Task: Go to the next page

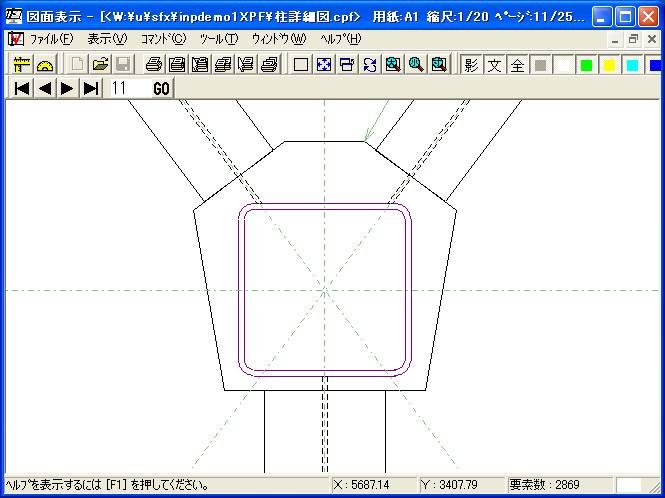Action: coord(67,88)
